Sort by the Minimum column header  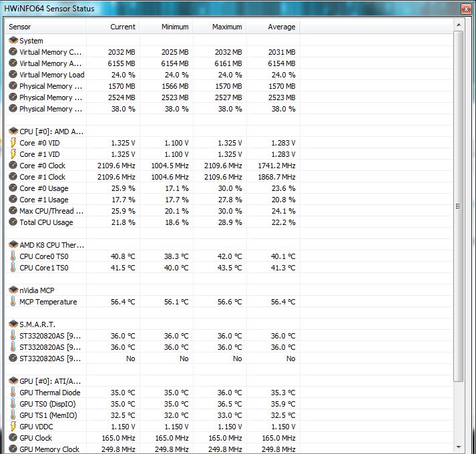tap(166, 27)
